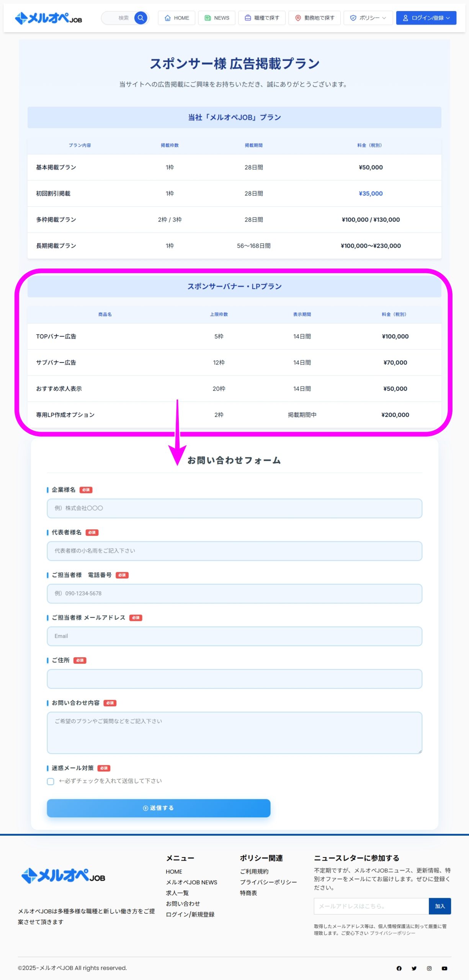The height and width of the screenshot is (980, 469).
Task: Click the 多枠掲載プラン row name
Action: (x=56, y=219)
